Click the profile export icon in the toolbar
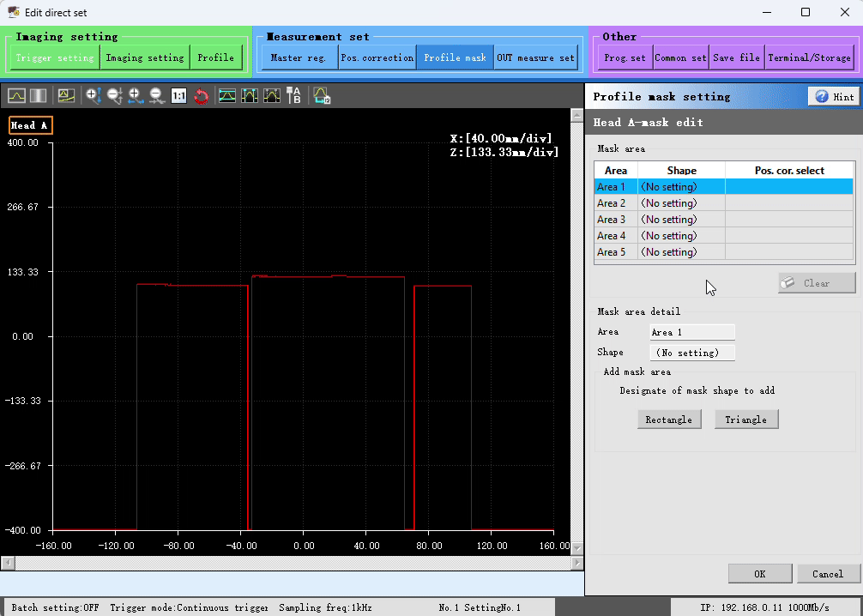 pos(322,96)
